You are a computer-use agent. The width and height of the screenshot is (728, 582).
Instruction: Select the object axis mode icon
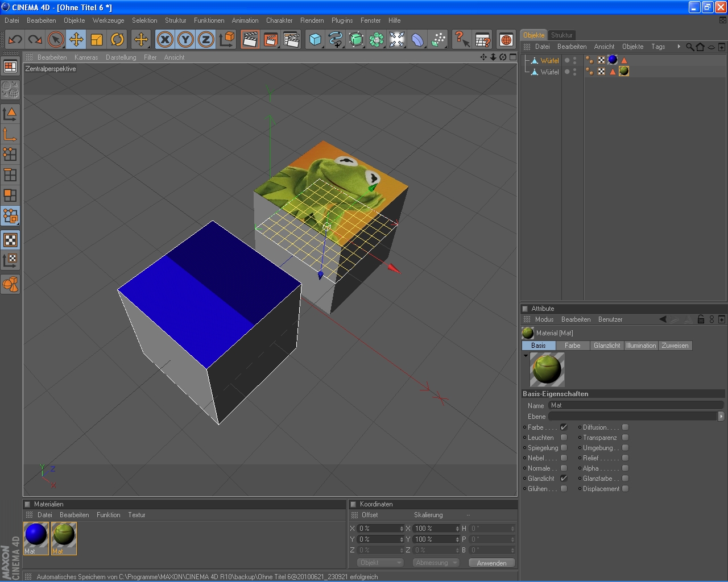(10, 134)
